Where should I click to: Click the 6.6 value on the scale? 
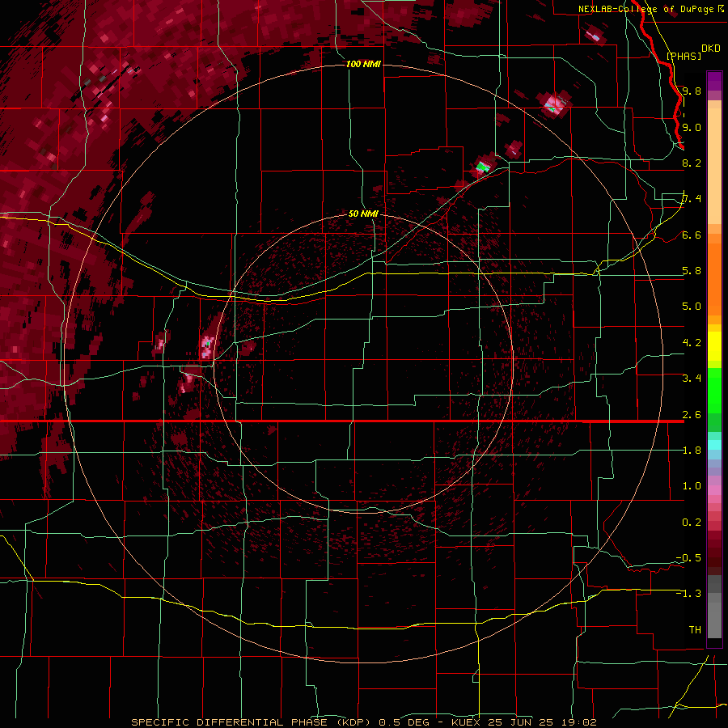[692, 235]
